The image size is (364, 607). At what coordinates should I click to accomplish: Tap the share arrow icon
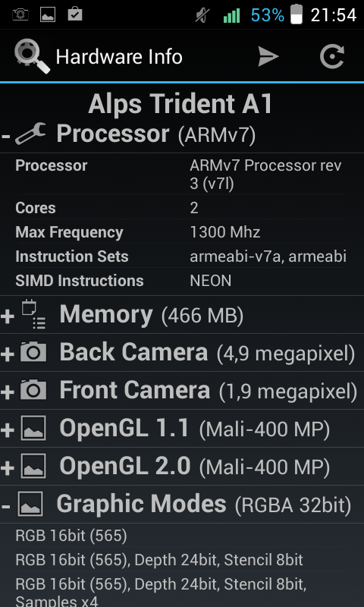268,57
